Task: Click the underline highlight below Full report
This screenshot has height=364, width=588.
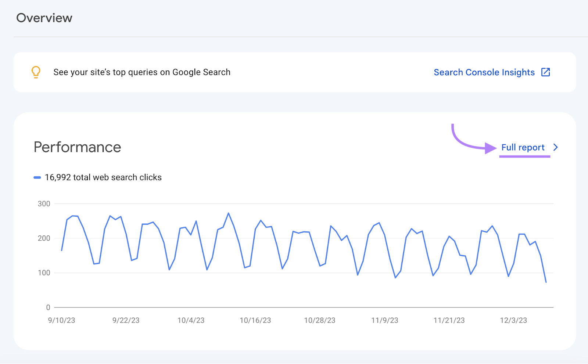Action: pos(525,156)
